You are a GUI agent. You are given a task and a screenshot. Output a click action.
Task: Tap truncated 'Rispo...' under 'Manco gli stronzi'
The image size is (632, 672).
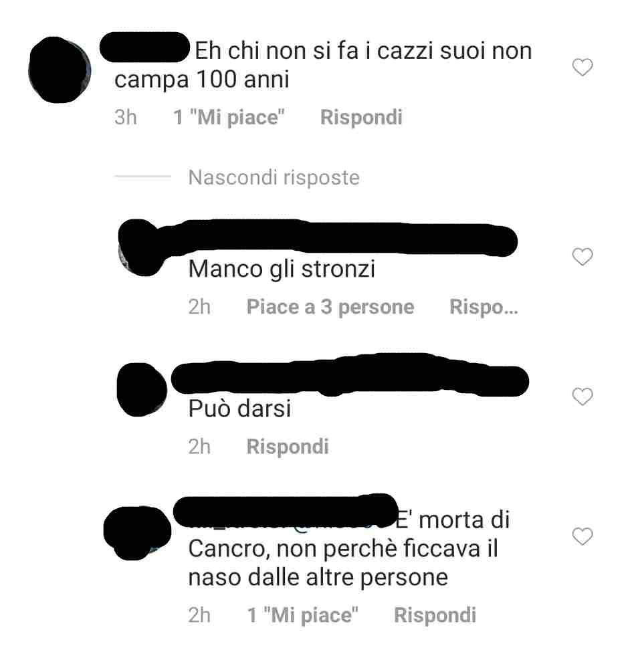click(x=484, y=307)
